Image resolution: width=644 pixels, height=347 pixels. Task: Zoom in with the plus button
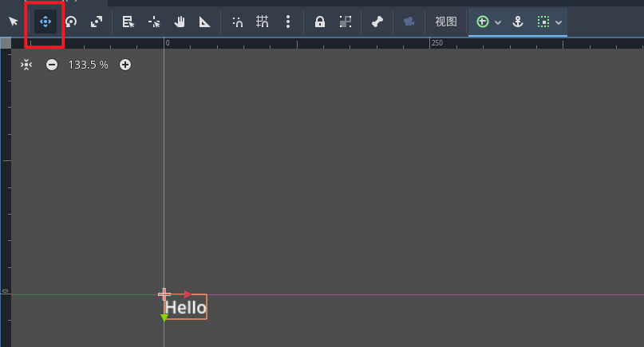pyautogui.click(x=125, y=65)
